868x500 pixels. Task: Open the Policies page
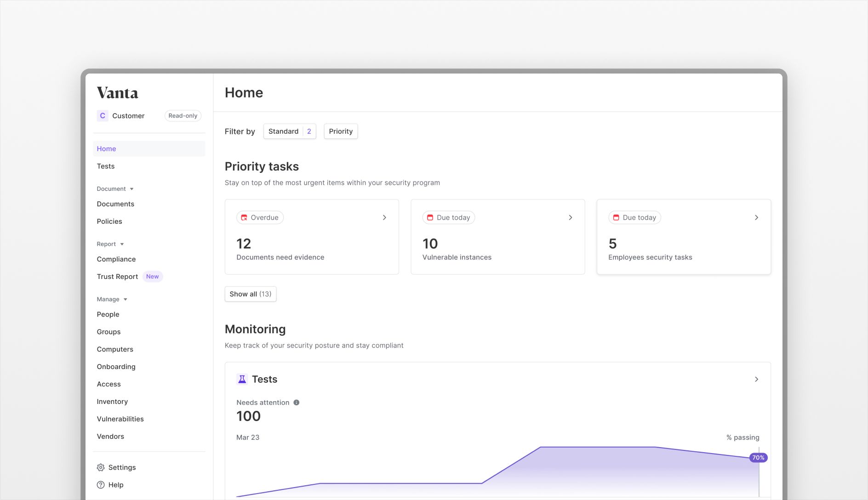tap(149, 222)
